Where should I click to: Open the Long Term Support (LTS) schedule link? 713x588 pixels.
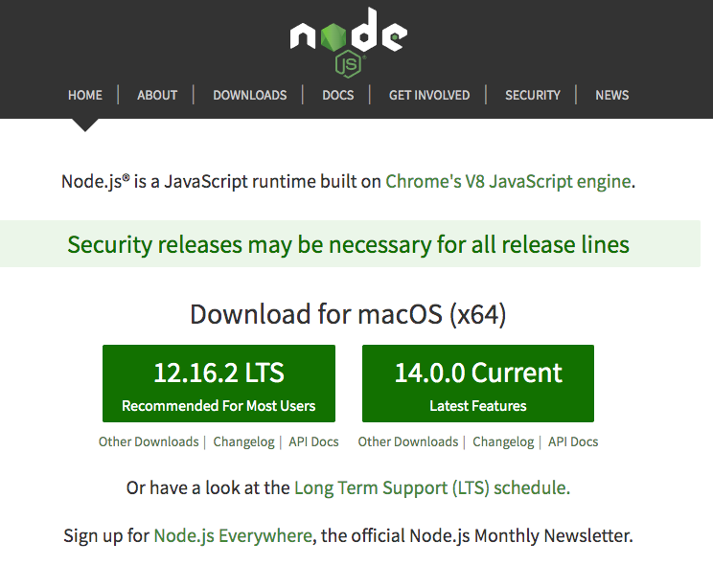coord(432,488)
